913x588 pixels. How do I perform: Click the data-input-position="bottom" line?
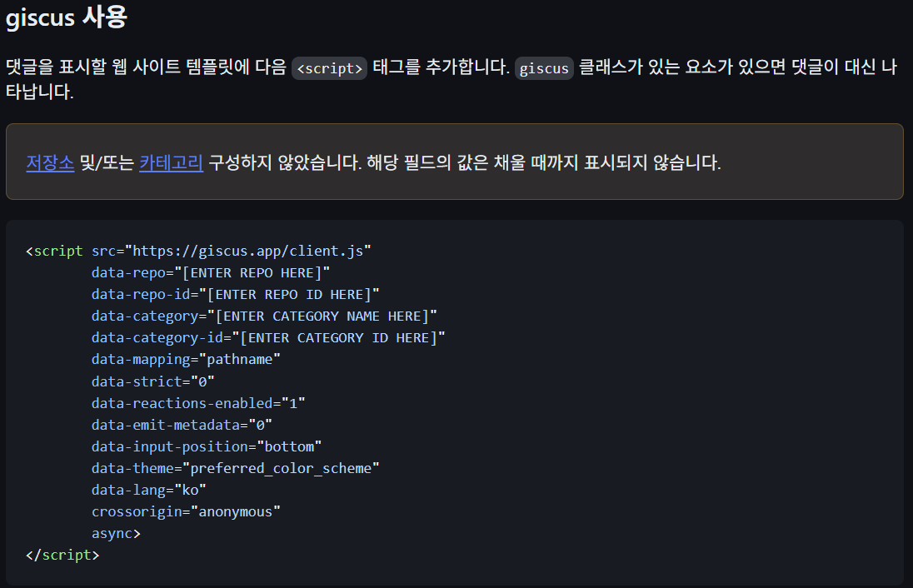coord(207,446)
